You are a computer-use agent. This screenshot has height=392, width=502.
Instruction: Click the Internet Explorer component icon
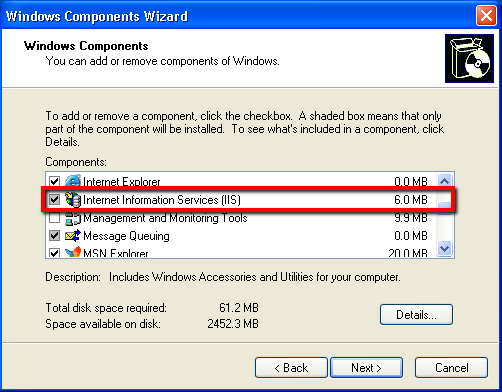click(73, 181)
